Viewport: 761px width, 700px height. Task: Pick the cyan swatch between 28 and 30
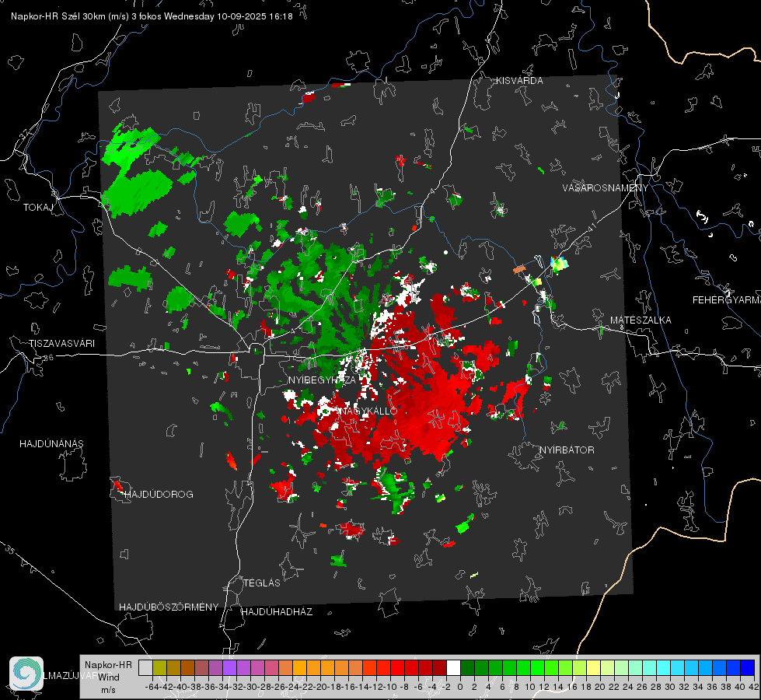664,667
